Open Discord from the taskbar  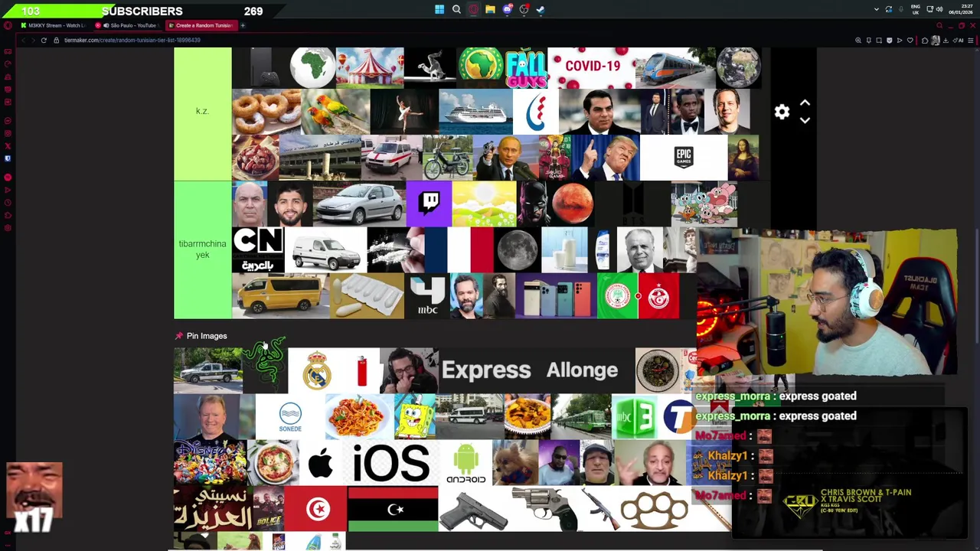(x=507, y=10)
